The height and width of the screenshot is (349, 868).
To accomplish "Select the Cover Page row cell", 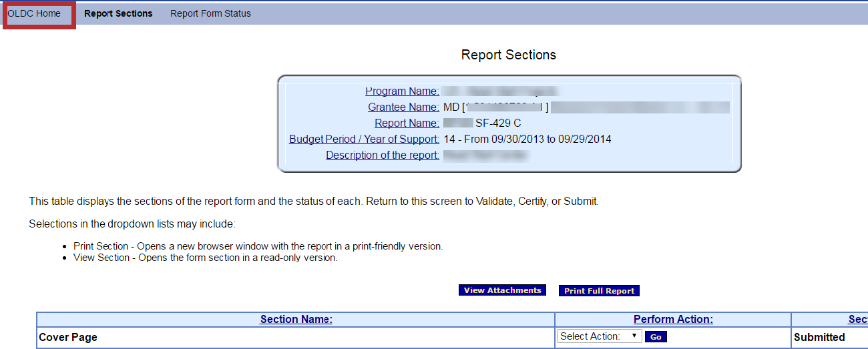I will (68, 338).
